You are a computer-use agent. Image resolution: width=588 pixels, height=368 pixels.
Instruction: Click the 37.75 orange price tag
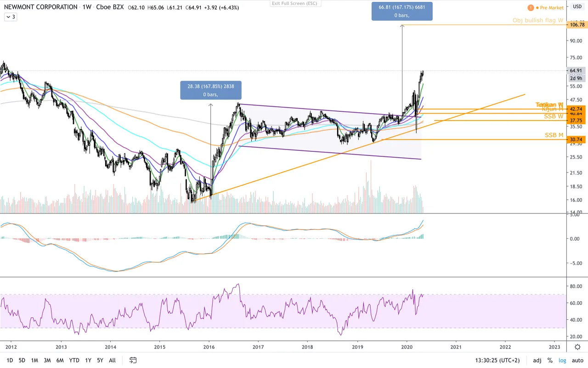[576, 121]
